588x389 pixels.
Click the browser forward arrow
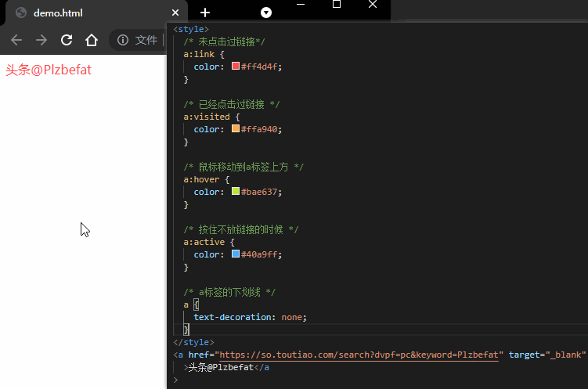point(41,40)
